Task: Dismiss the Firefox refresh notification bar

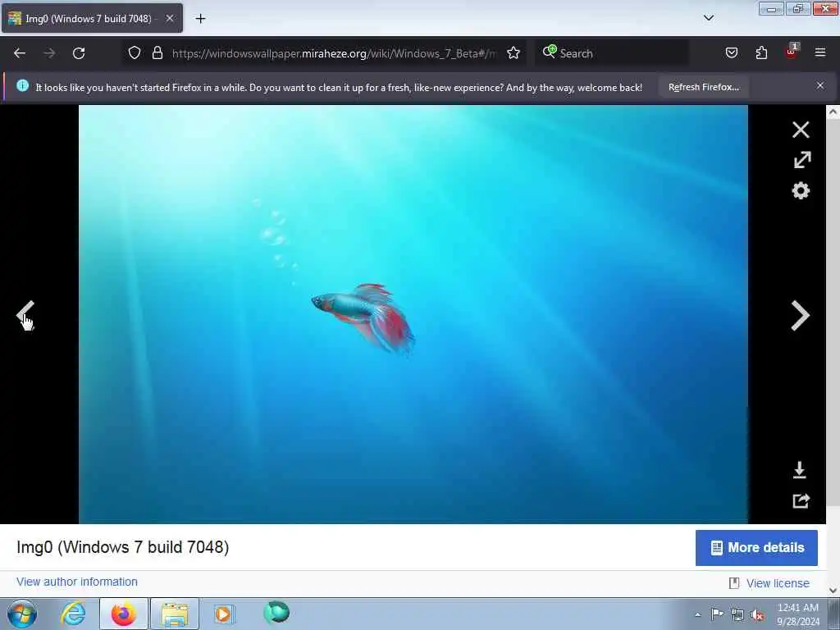Action: tap(820, 85)
